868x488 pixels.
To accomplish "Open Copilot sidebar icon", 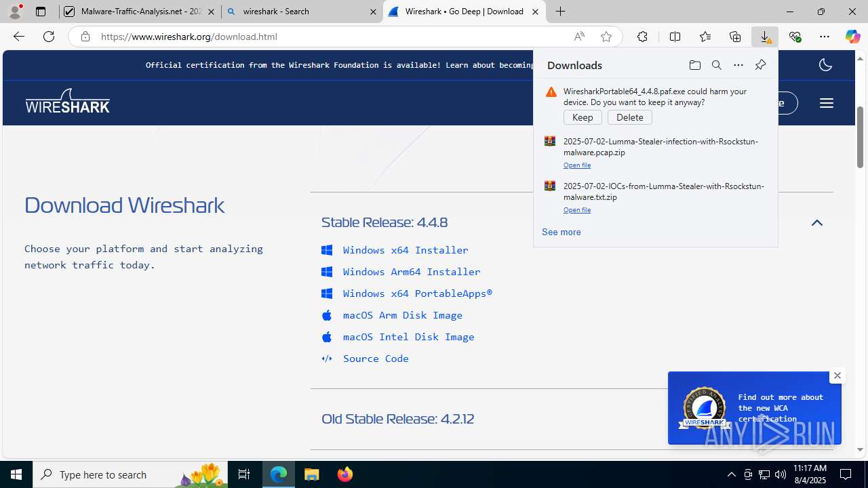I will click(x=852, y=37).
